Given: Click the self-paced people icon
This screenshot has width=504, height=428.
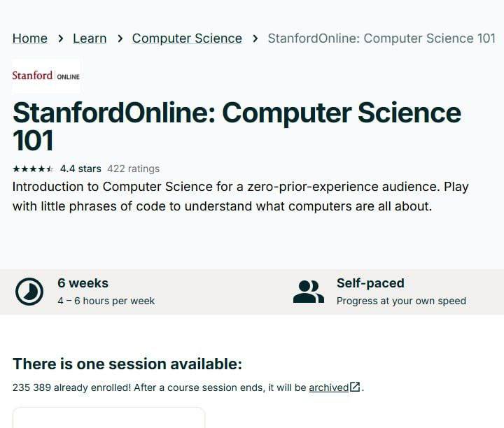Looking at the screenshot, I should [x=309, y=292].
